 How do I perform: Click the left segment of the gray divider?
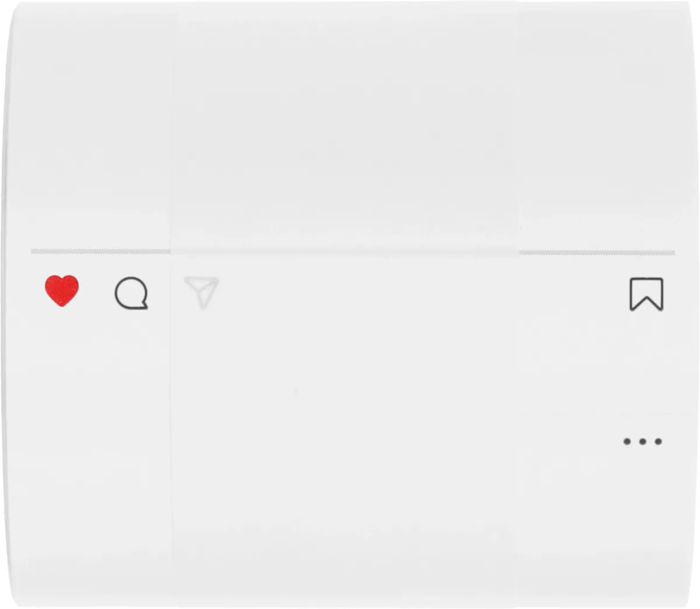pyautogui.click(x=100, y=251)
